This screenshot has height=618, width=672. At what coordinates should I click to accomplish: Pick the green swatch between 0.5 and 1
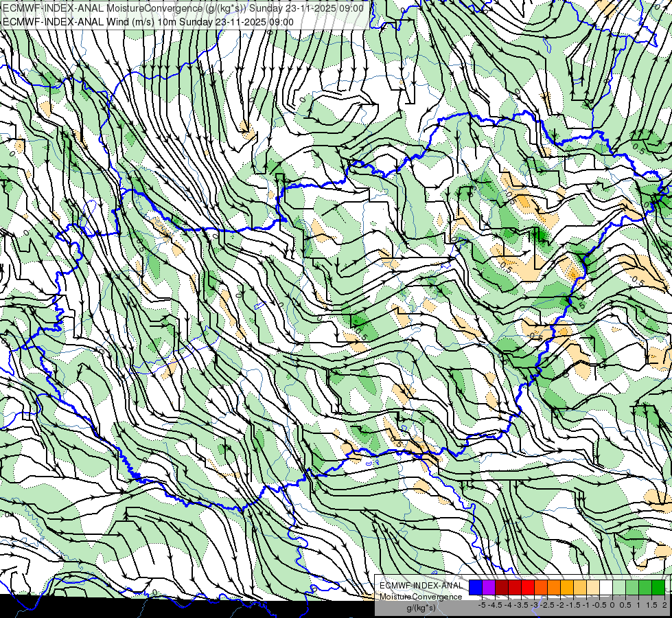point(632,587)
